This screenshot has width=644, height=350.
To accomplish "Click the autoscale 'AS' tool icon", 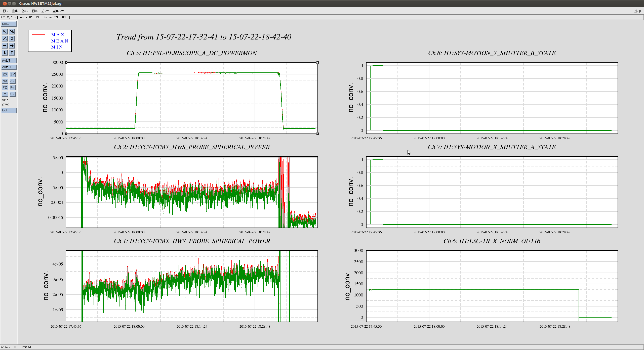I will [x=12, y=31].
